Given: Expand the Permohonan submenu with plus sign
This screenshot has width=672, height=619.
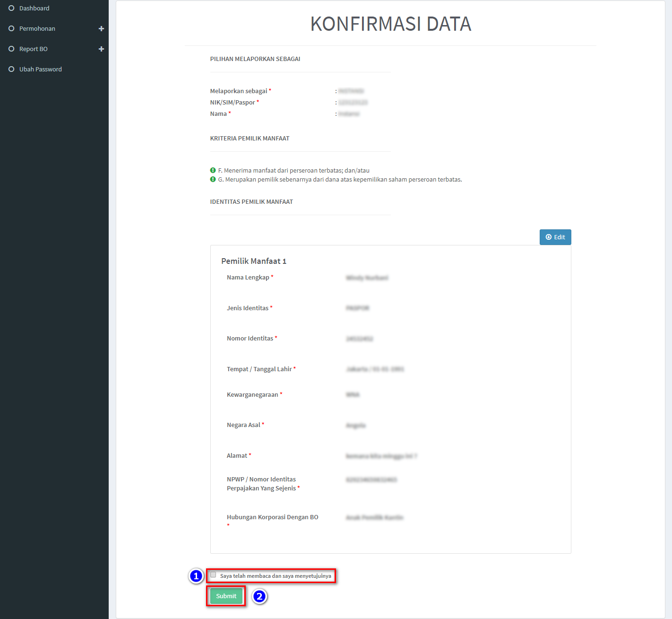Looking at the screenshot, I should (x=101, y=28).
